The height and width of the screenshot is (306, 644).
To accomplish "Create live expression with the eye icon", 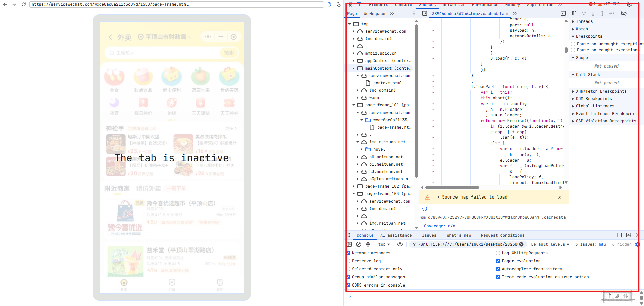I will pyautogui.click(x=400, y=244).
